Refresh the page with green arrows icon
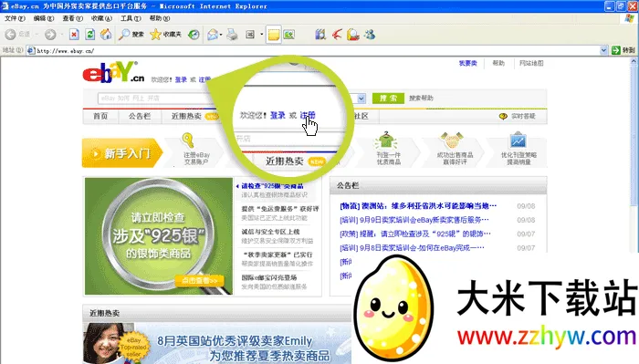 point(90,35)
